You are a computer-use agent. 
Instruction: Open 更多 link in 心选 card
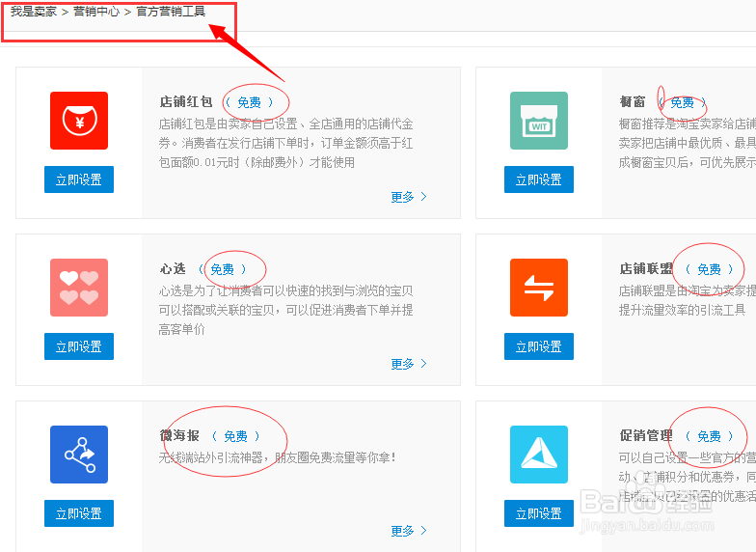[x=409, y=364]
